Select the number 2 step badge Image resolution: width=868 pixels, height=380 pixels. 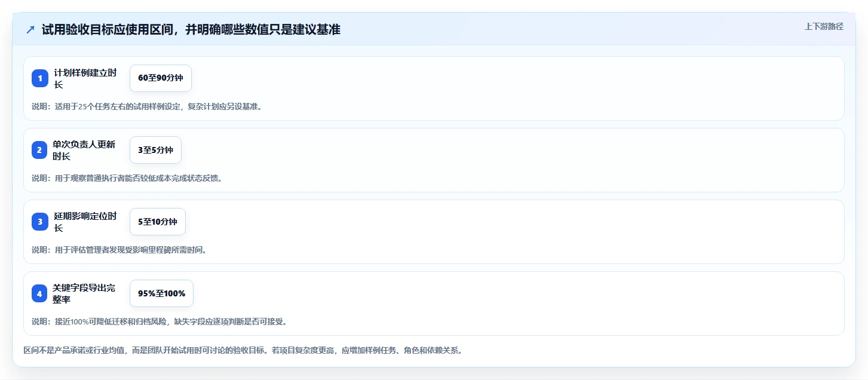39,150
